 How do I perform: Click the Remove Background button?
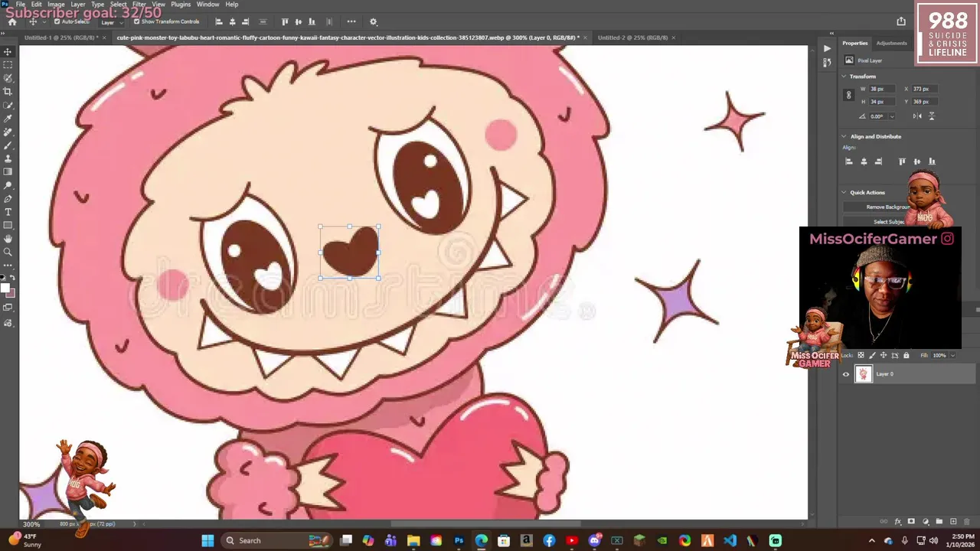coord(888,207)
